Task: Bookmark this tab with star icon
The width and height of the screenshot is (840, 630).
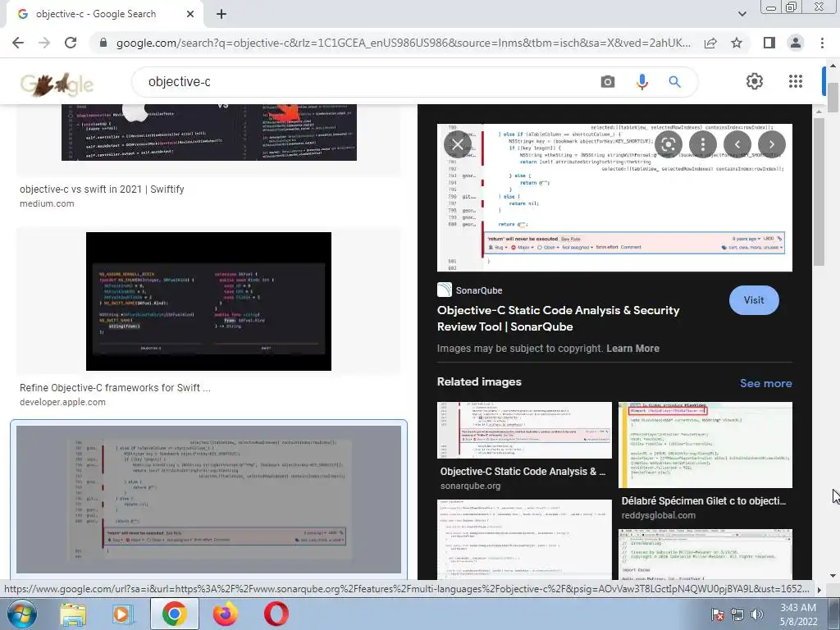Action: [737, 43]
